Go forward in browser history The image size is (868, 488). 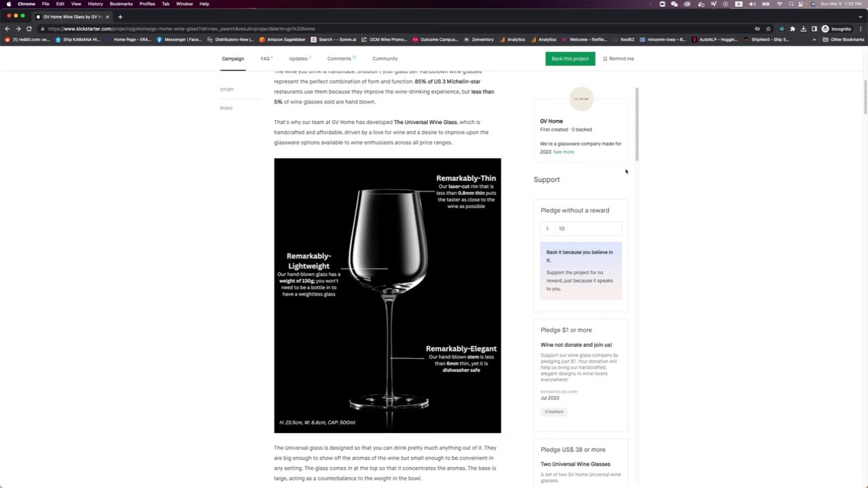[18, 28]
